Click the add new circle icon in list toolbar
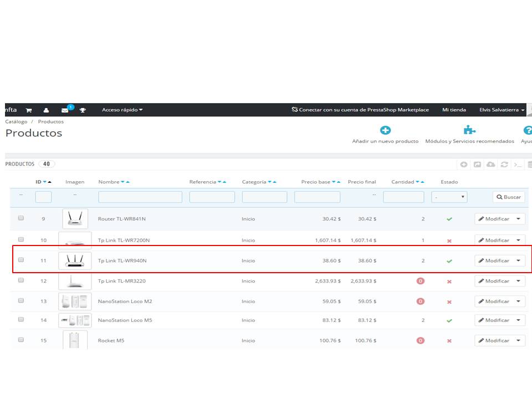The width and height of the screenshot is (532, 399). pyautogui.click(x=464, y=165)
